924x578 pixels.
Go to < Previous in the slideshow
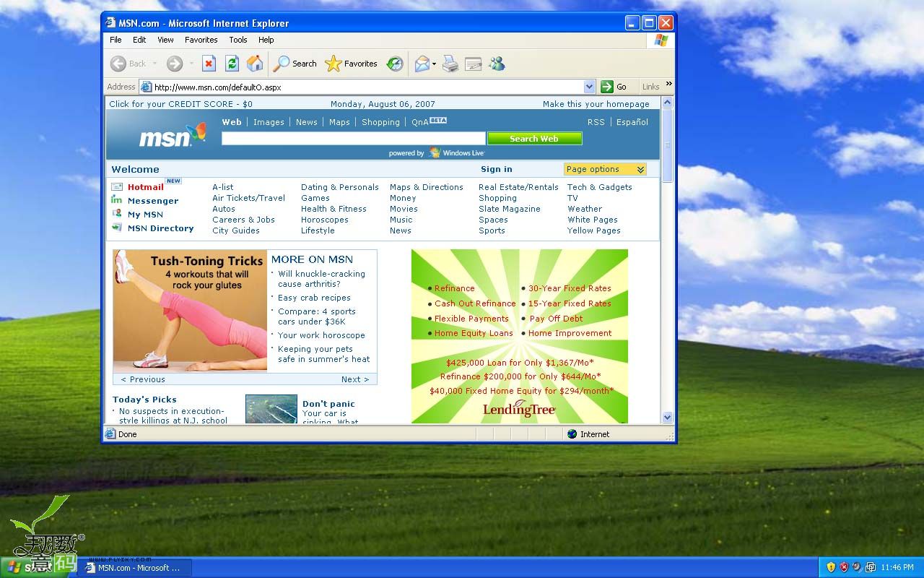[x=143, y=379]
